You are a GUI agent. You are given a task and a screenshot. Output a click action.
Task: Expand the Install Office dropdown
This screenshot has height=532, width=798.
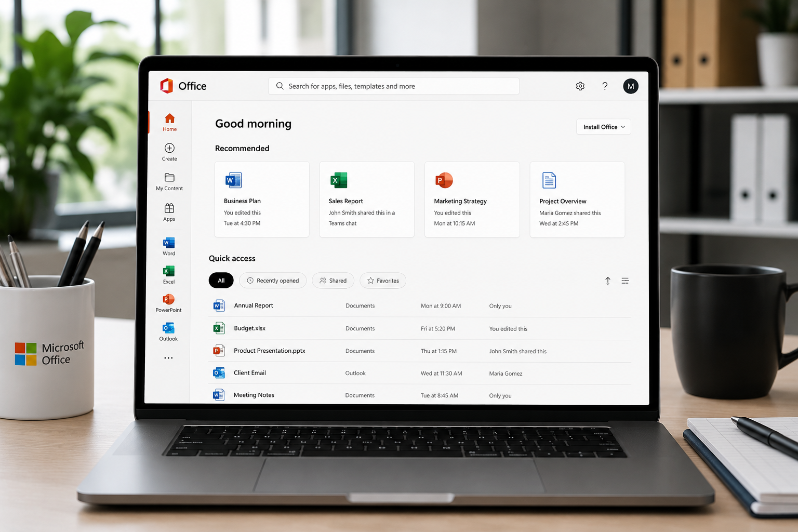604,127
